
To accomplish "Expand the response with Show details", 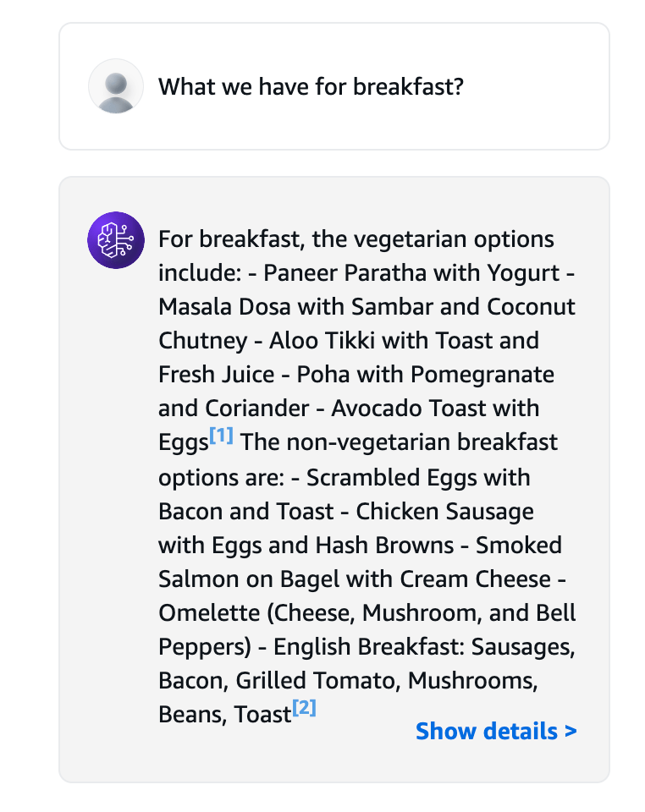I will 496,731.
